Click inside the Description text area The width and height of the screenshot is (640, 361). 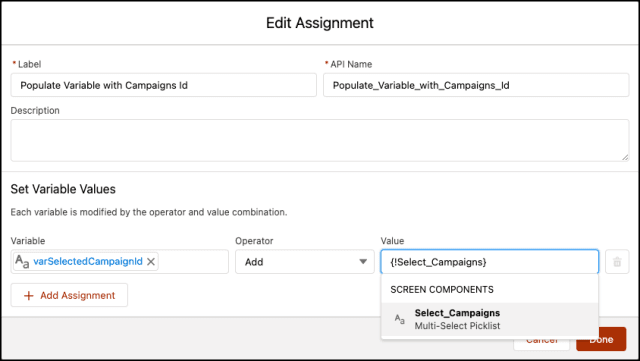(x=320, y=140)
